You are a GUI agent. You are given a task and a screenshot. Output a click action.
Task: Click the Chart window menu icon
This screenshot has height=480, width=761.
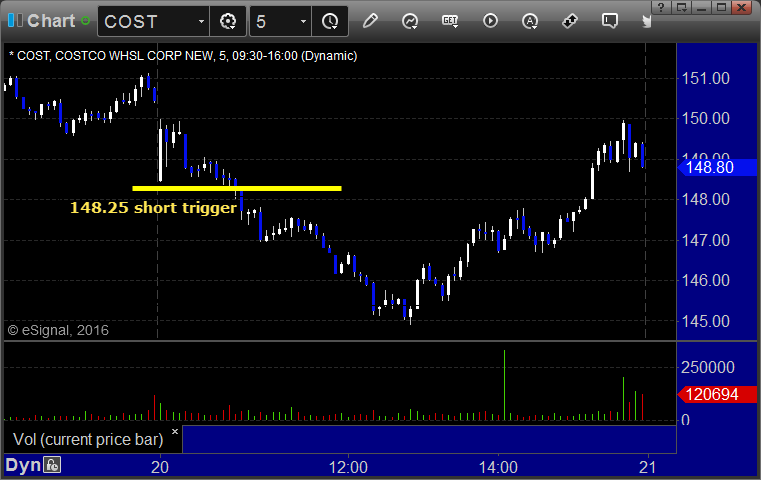(15, 21)
